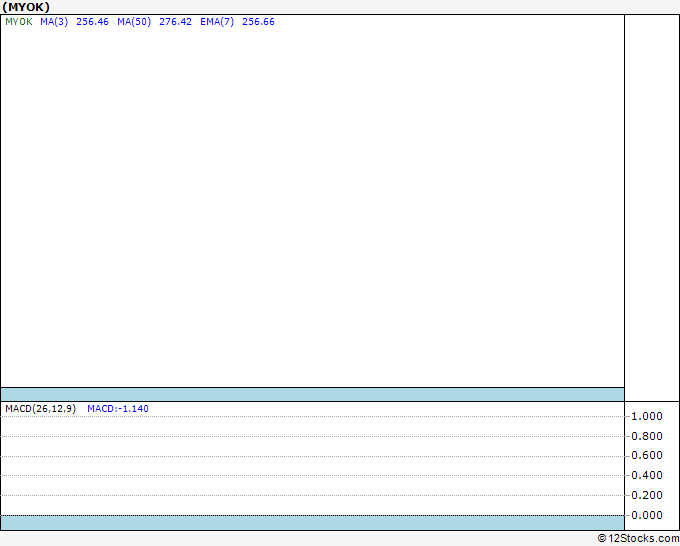The image size is (680, 546).
Task: Click the MACD(26,12,9) panel label
Action: [40, 409]
